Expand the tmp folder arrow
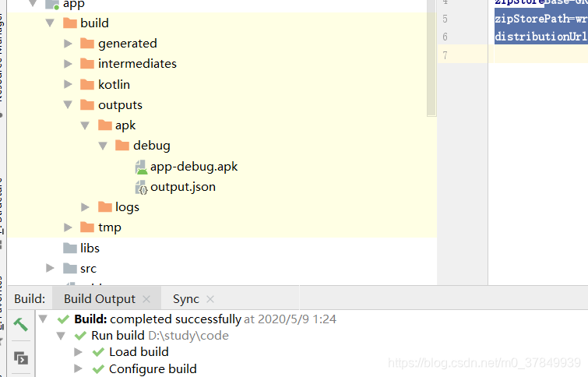Viewport: 588px width, 377px height. pos(68,227)
